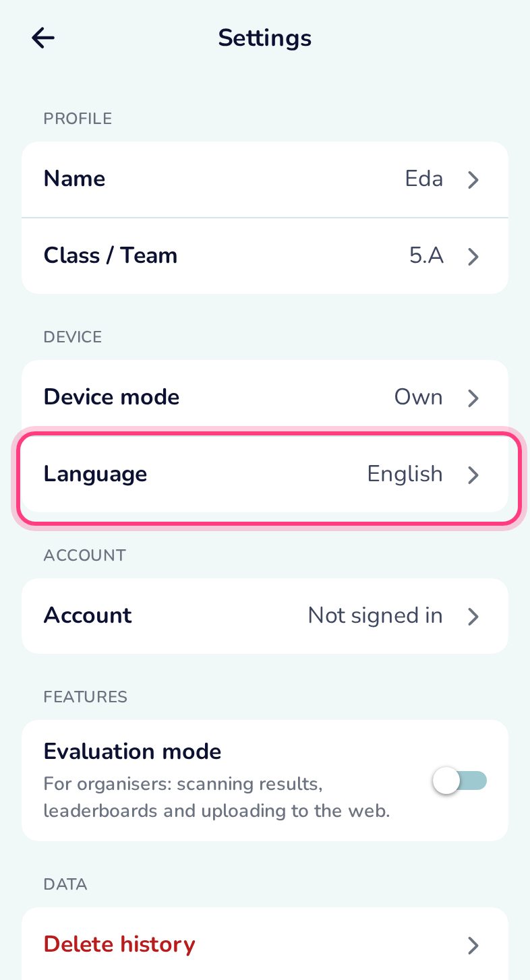Select the Language label
Image resolution: width=530 pixels, height=980 pixels.
click(96, 474)
